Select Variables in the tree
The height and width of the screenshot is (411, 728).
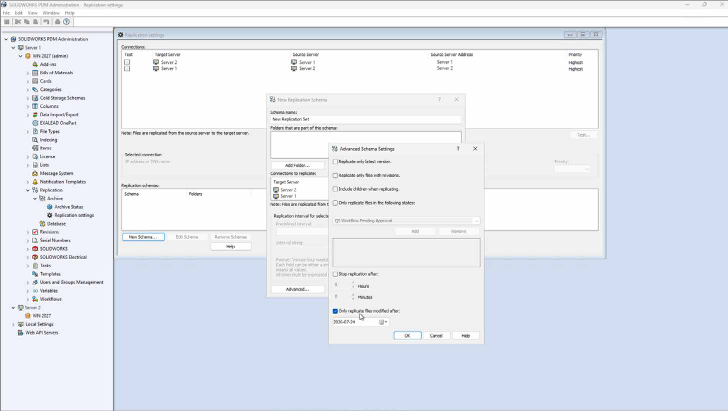coord(49,291)
